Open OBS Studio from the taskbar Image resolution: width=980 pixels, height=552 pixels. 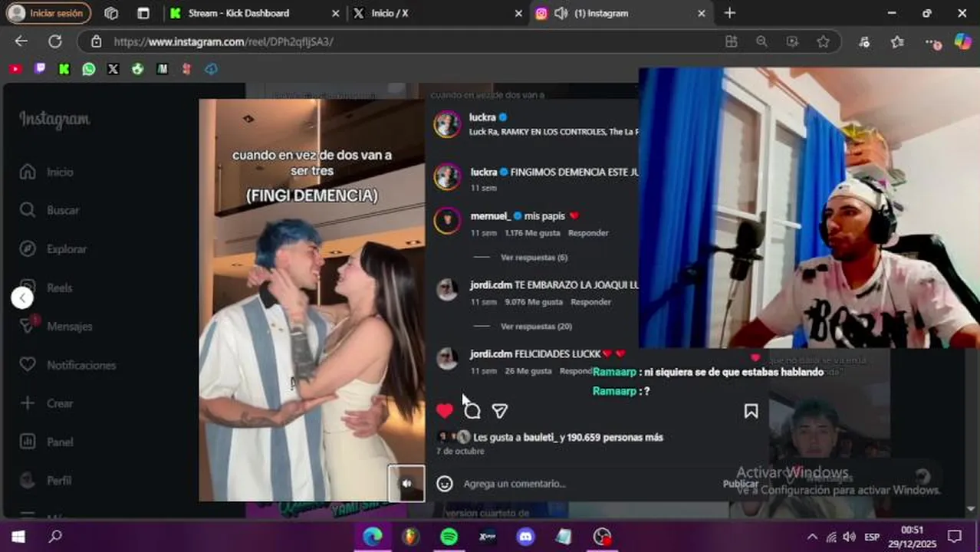(x=602, y=537)
